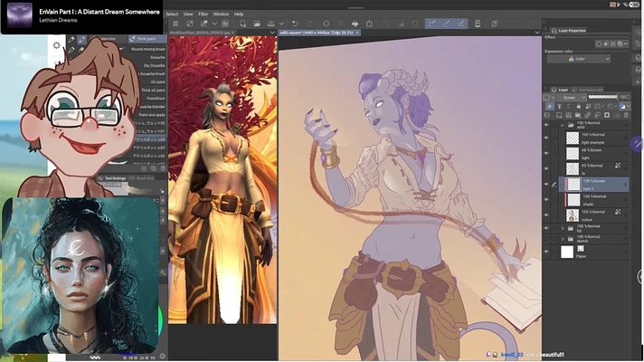Select the Thick paint sub tool group
The height and width of the screenshot is (362, 644).
pos(147,39)
